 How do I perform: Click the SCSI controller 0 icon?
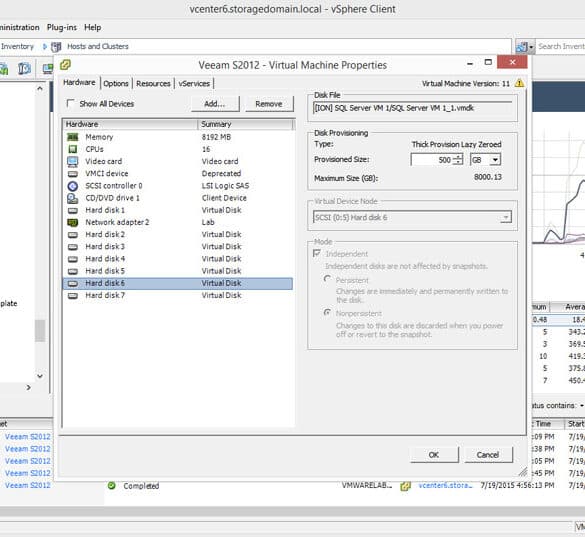click(73, 186)
